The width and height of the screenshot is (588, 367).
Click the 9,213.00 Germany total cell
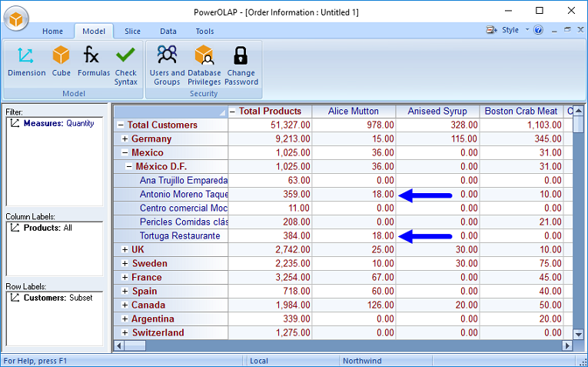pyautogui.click(x=270, y=138)
